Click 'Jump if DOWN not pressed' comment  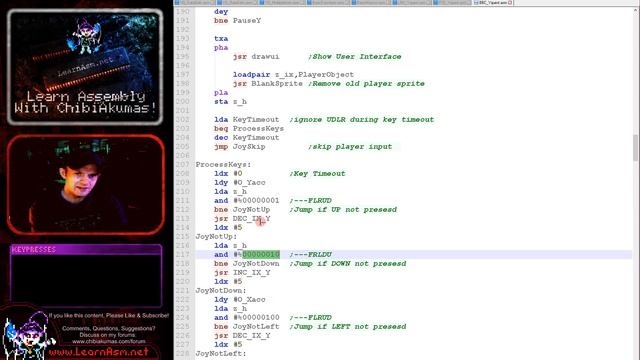coord(348,264)
